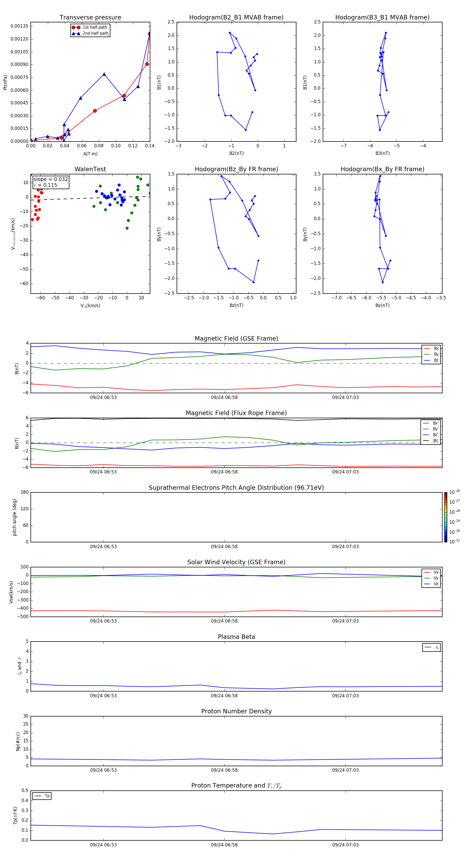Viewport: 473px width, 868px height.
Task: Click the 'Tp' legend entry
Action: coord(42,796)
